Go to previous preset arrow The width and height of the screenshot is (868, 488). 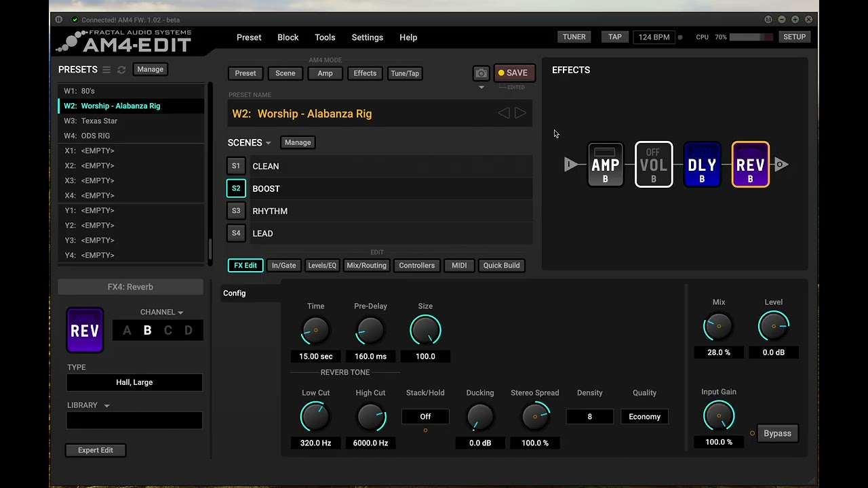(504, 113)
